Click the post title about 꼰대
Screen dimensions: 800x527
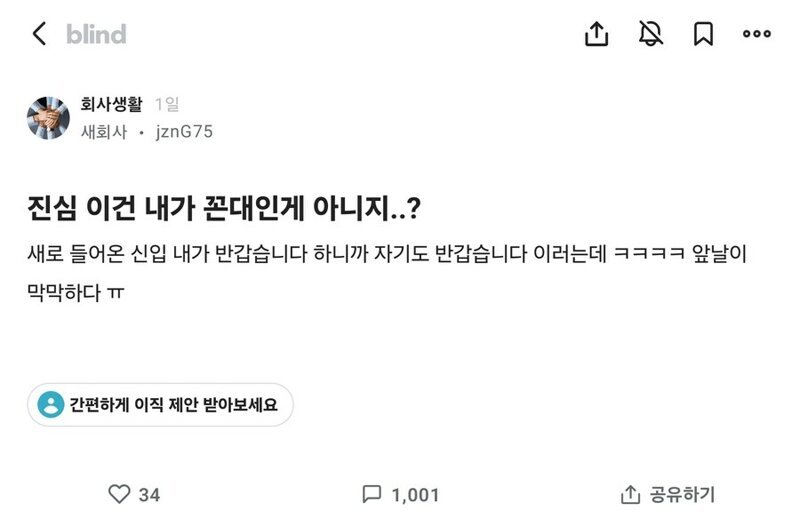point(225,211)
